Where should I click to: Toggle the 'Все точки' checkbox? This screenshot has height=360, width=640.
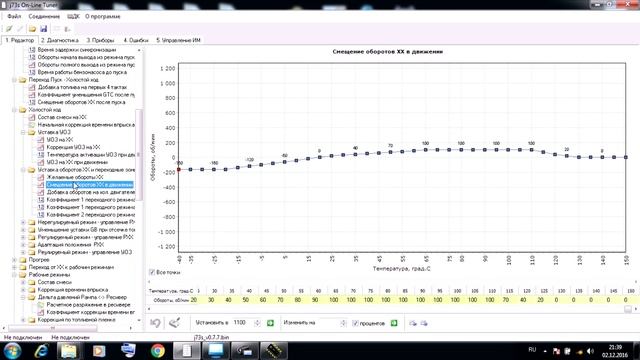tap(152, 272)
